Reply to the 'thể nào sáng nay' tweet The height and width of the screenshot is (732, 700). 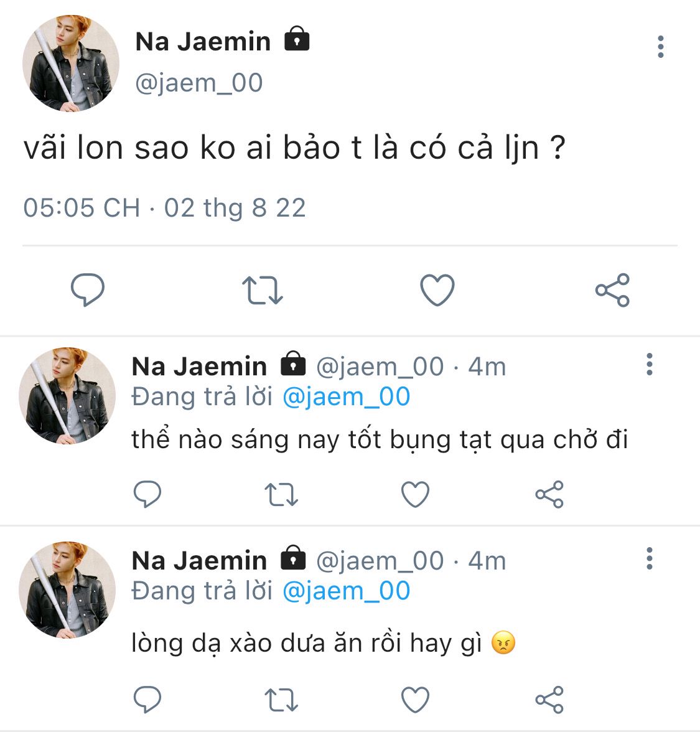pyautogui.click(x=147, y=495)
